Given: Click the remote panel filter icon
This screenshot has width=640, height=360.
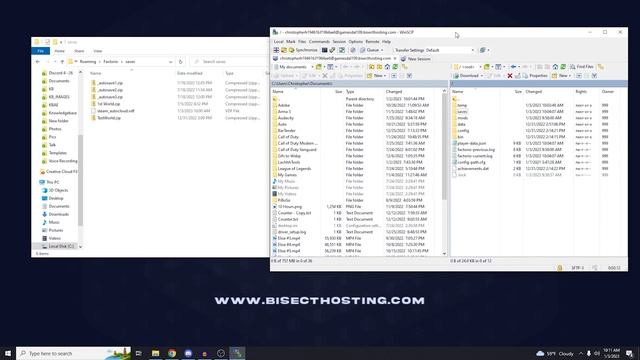Looking at the screenshot, I should 498,67.
